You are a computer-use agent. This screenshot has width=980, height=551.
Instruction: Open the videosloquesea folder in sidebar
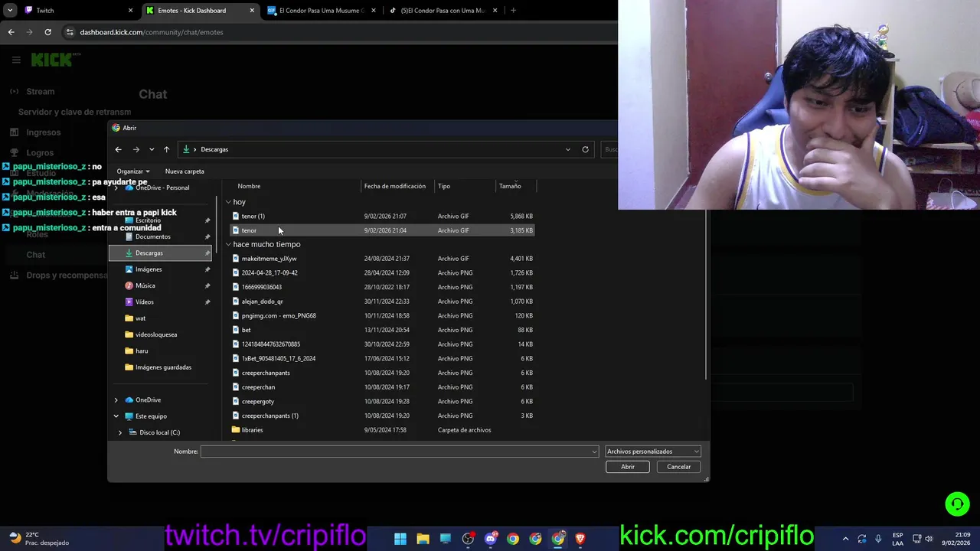[155, 334]
